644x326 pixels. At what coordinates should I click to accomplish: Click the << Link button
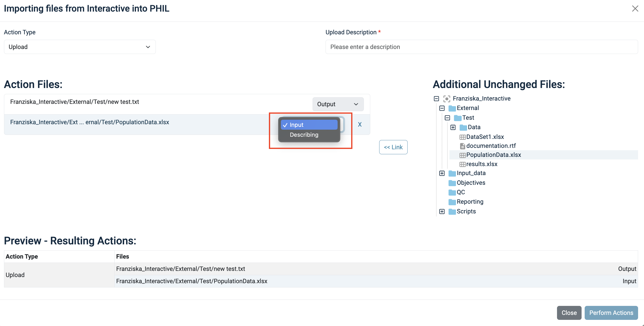point(393,147)
